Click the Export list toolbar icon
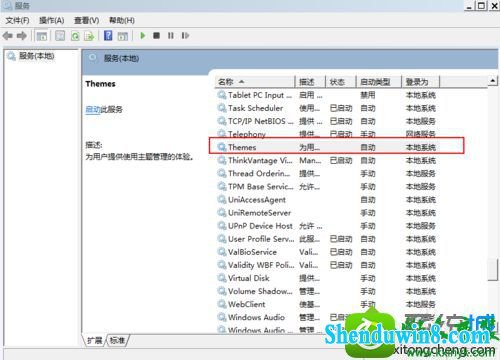Image resolution: width=500 pixels, height=360 pixels. [89, 36]
